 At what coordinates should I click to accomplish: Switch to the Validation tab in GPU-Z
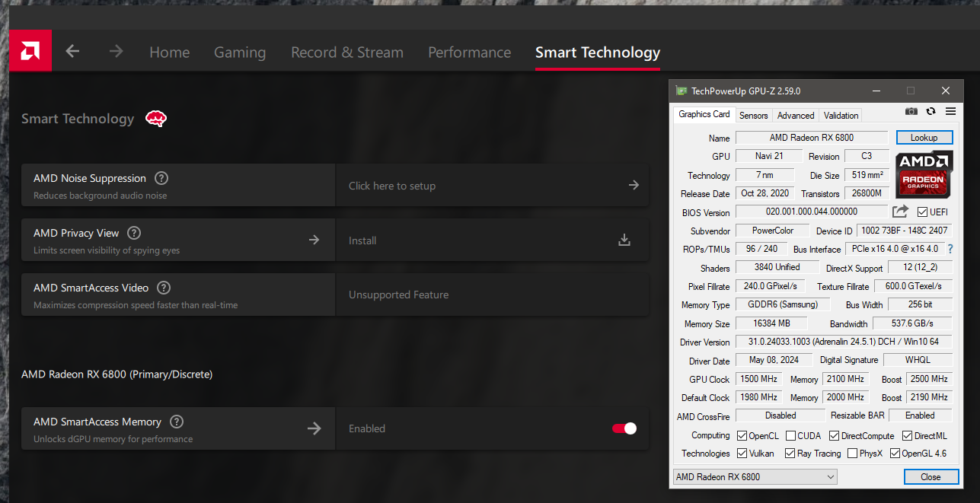pyautogui.click(x=841, y=116)
